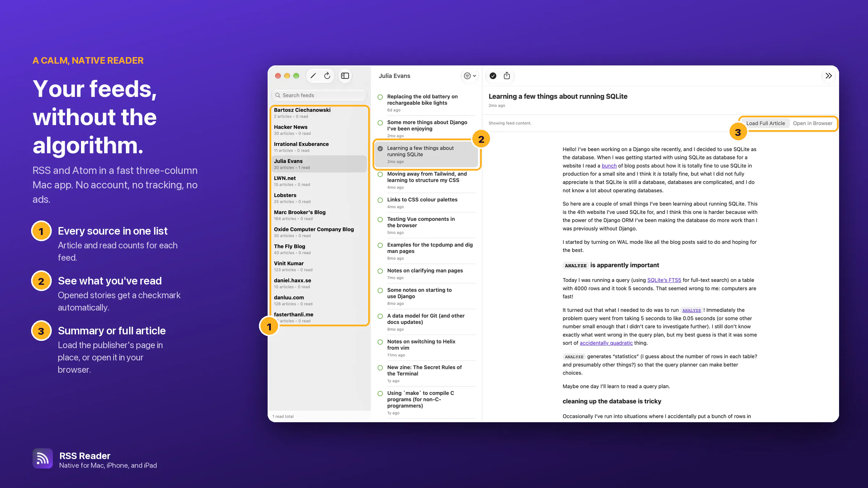Toggle the sidebar panel icon
Screen dimensions: 868x488
[x=345, y=76]
